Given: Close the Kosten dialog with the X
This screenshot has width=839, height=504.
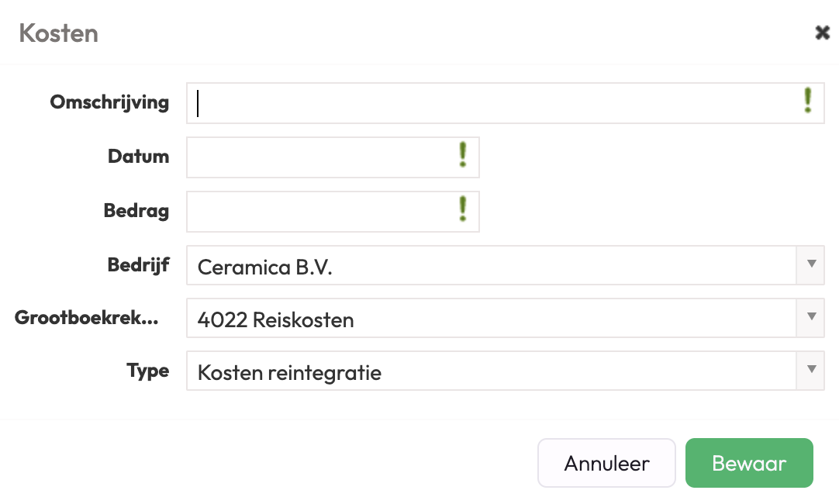Looking at the screenshot, I should [x=822, y=33].
